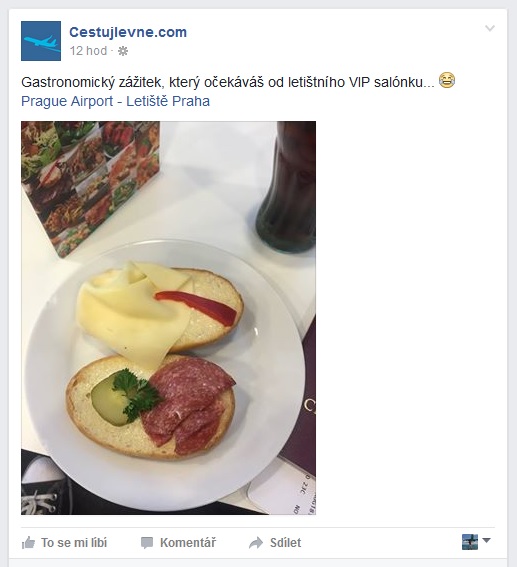
Task: Click the 12 hod timestamp
Action: coord(89,51)
